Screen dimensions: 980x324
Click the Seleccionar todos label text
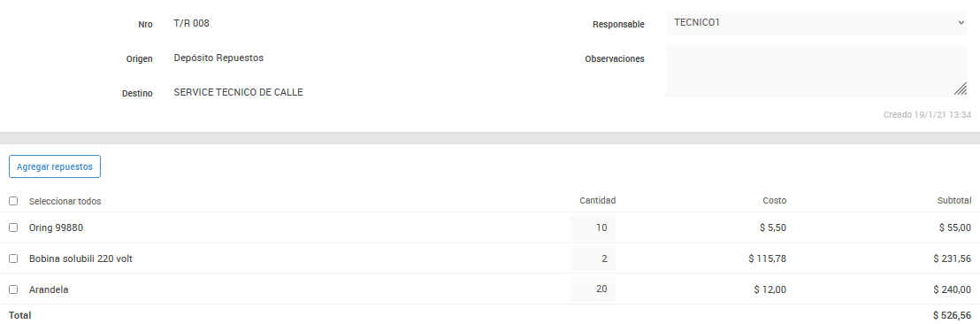65,202
